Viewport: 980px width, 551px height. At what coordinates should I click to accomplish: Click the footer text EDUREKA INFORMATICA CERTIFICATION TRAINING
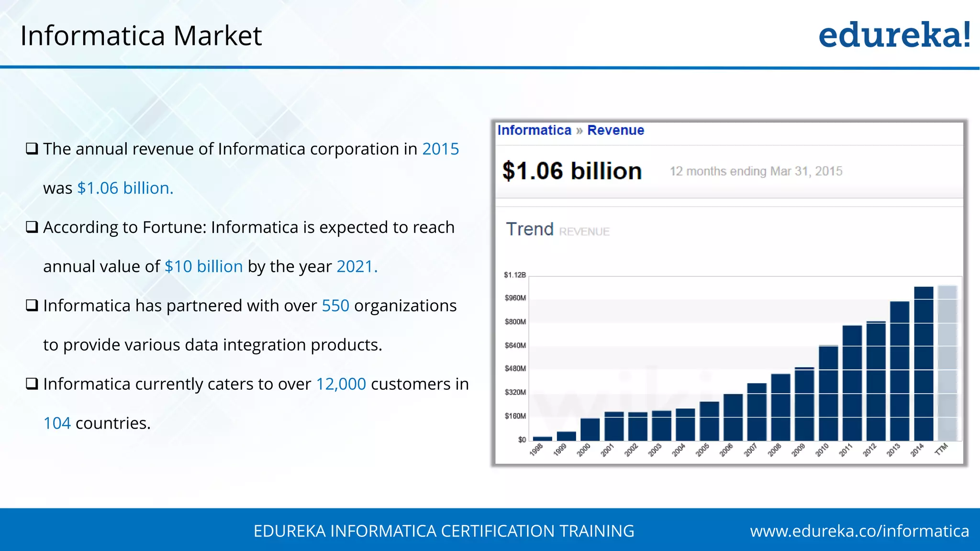pyautogui.click(x=444, y=531)
